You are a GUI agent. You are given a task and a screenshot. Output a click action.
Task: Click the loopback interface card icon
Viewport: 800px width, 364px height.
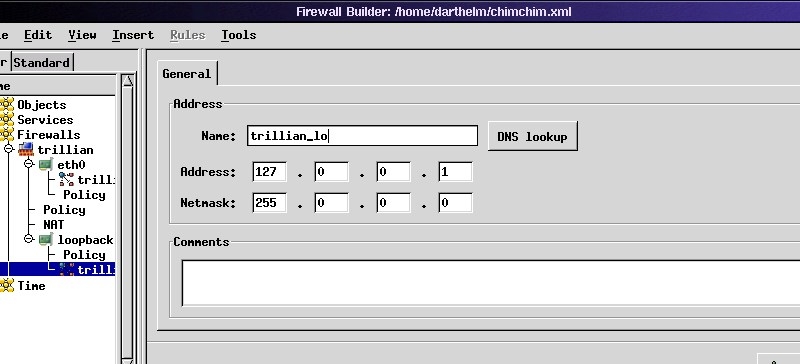(46, 239)
